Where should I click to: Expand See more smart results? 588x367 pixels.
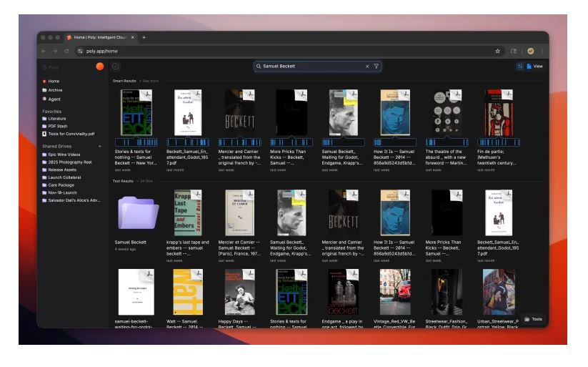coord(150,81)
